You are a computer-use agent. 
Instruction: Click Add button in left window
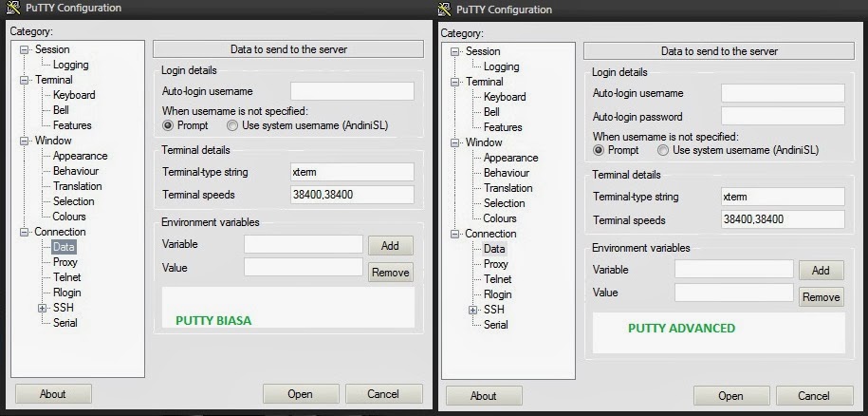(x=390, y=245)
